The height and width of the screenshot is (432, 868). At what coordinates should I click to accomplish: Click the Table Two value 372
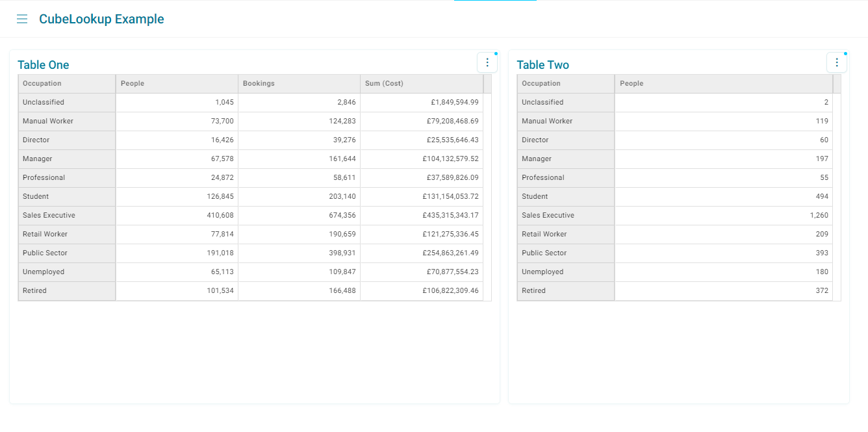click(x=724, y=291)
